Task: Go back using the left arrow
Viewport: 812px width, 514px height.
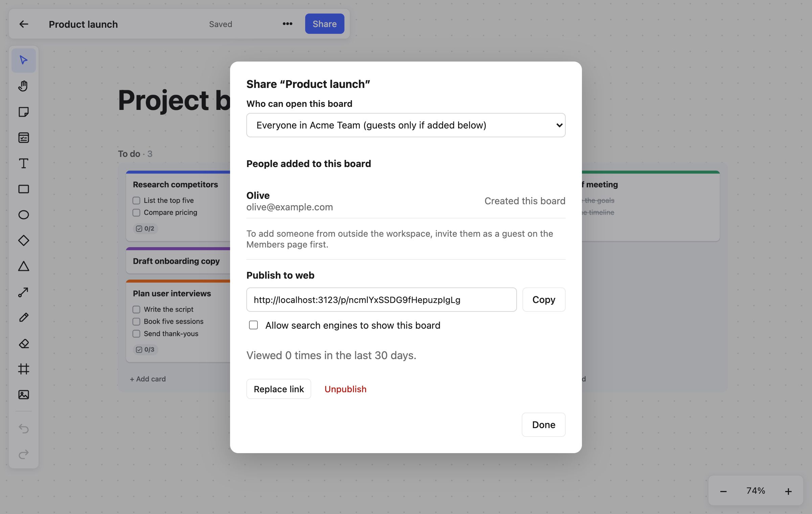Action: pos(24,24)
